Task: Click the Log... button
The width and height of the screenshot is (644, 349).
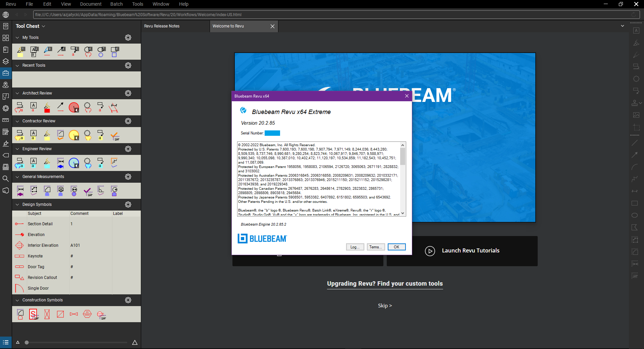Action: (355, 247)
